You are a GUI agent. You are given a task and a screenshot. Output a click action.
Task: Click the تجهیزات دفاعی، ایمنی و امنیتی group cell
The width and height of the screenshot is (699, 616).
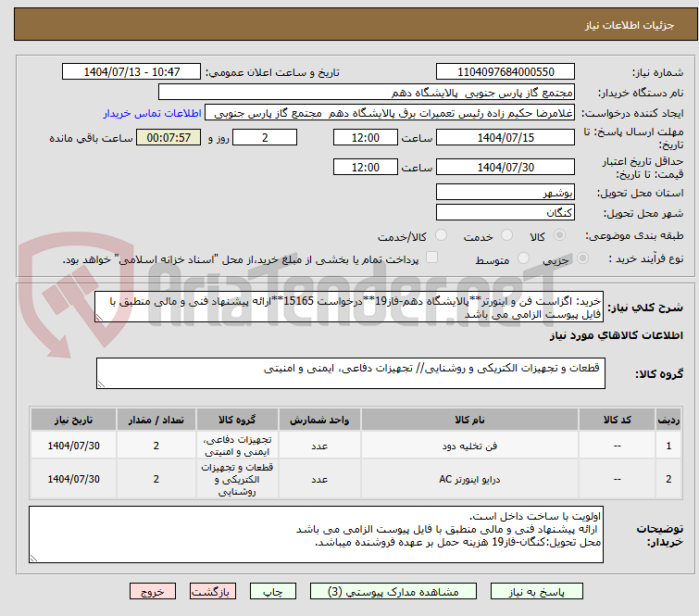click(x=237, y=446)
